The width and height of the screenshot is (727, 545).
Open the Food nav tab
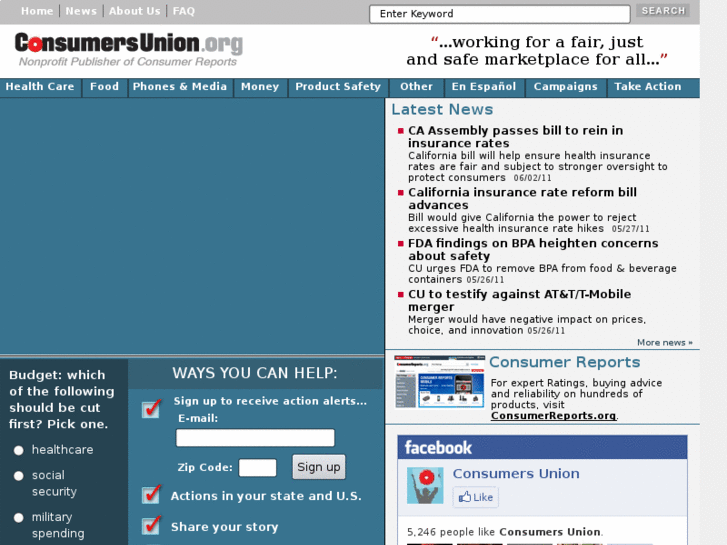pyautogui.click(x=104, y=87)
